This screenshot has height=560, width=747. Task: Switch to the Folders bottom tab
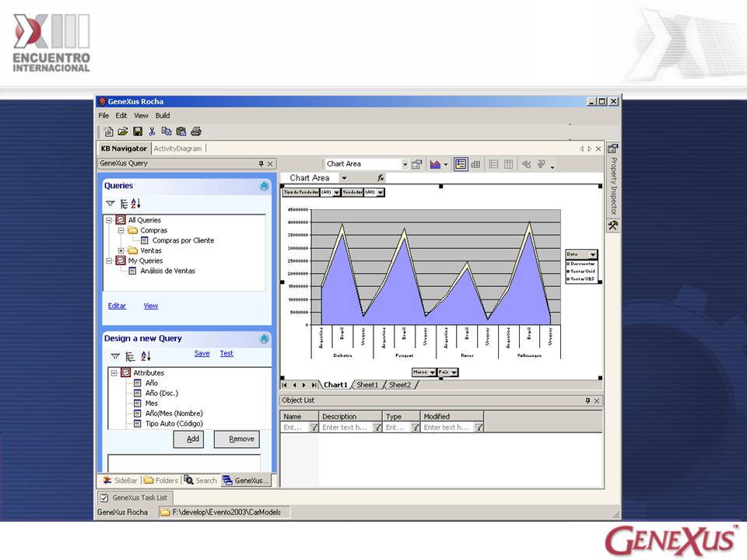[161, 481]
